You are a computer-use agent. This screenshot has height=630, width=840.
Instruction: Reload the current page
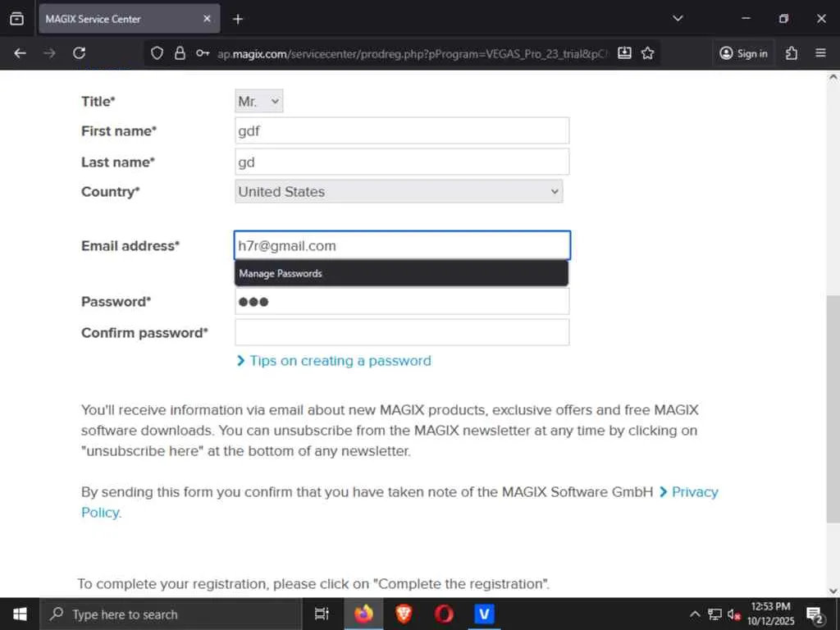pos(80,53)
